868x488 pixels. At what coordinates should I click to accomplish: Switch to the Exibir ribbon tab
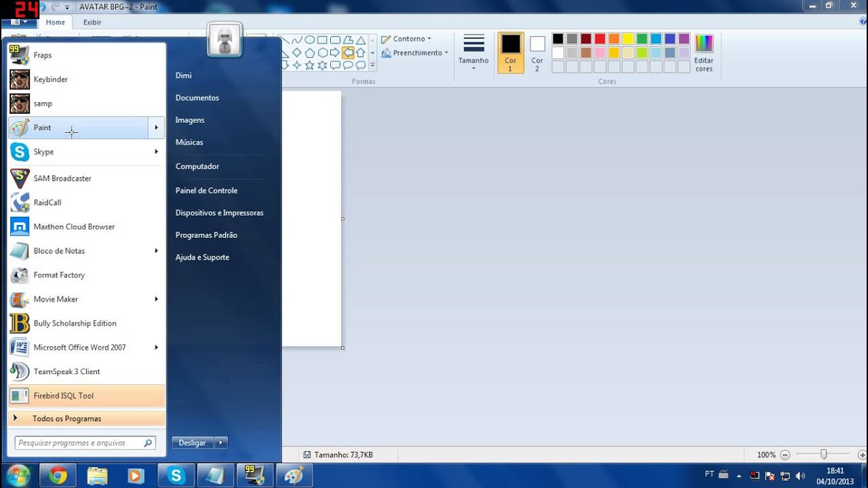92,22
